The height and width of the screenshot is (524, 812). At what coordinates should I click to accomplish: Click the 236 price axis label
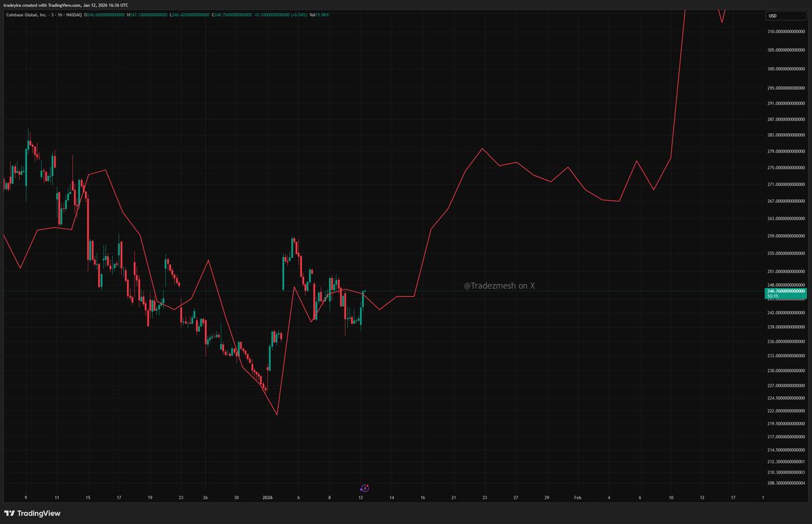click(786, 341)
